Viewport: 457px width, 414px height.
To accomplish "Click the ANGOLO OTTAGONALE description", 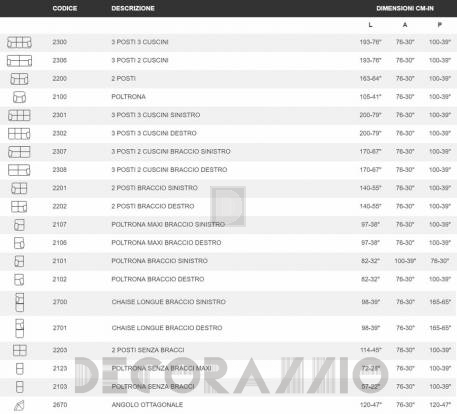I will (x=147, y=405).
